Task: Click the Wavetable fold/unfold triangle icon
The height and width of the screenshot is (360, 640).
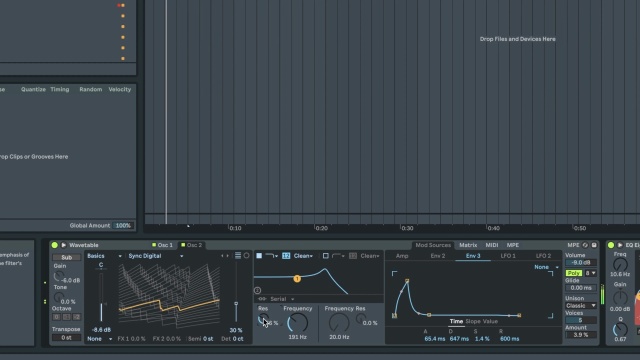Action: (64, 245)
